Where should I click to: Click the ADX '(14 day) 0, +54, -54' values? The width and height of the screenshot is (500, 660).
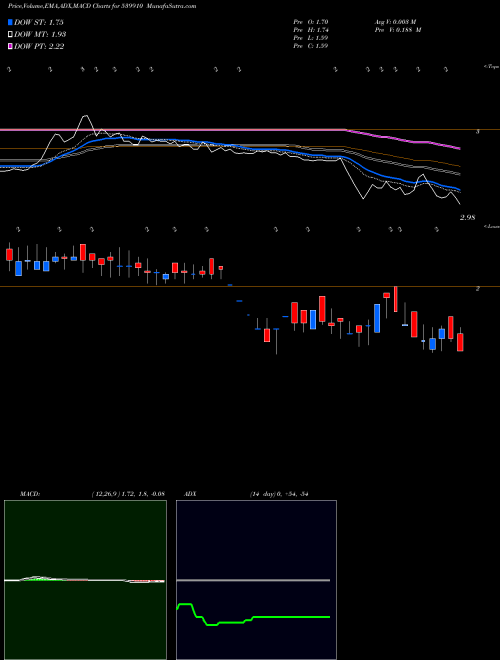tap(279, 494)
